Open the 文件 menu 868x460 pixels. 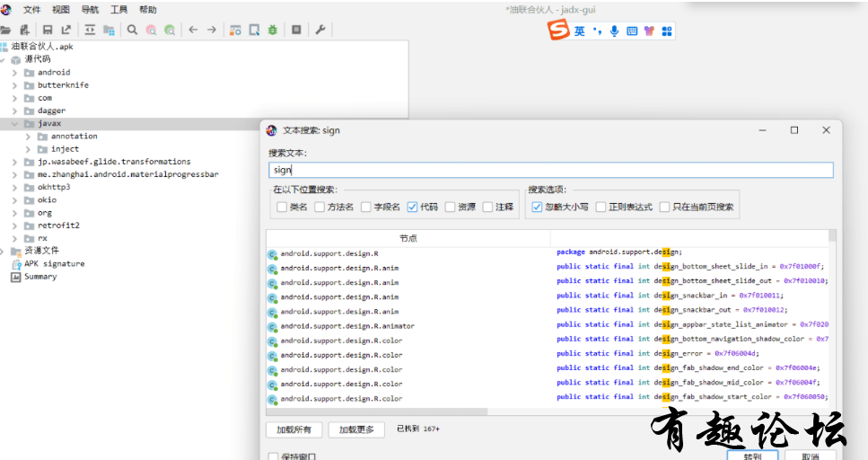point(31,9)
